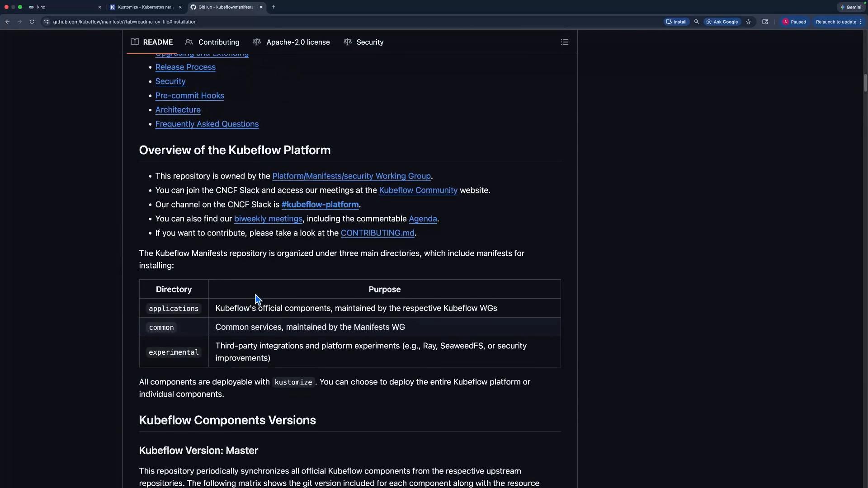
Task: Click the Kubeflow Components Versions heading
Action: (x=227, y=420)
